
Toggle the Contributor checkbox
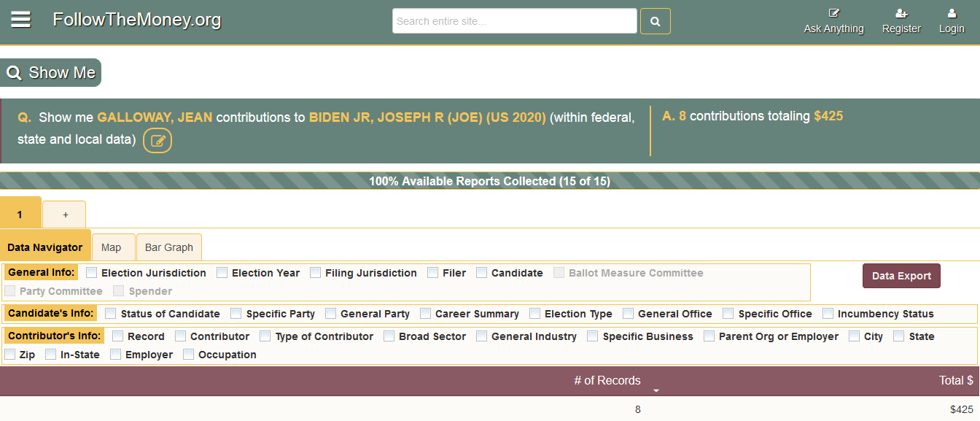click(181, 336)
